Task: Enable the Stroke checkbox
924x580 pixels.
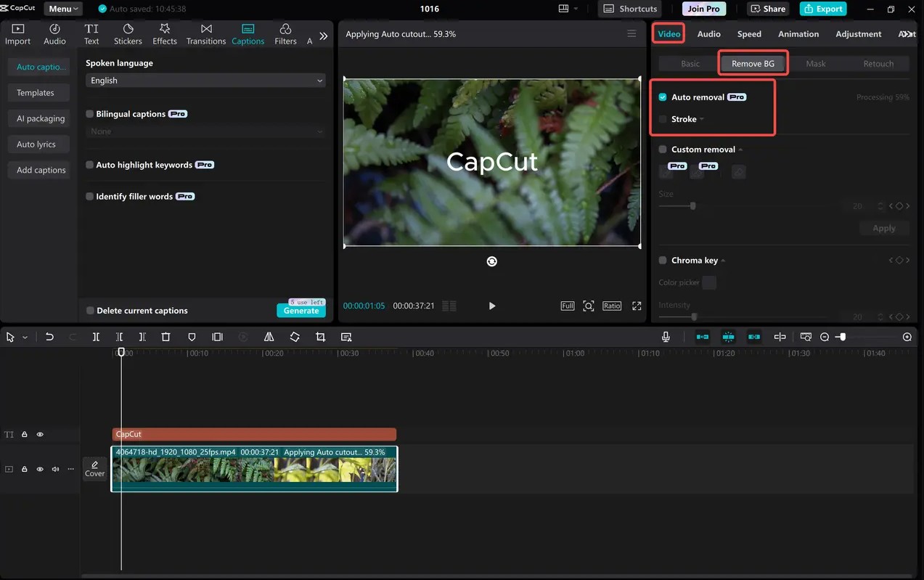Action: pos(663,119)
